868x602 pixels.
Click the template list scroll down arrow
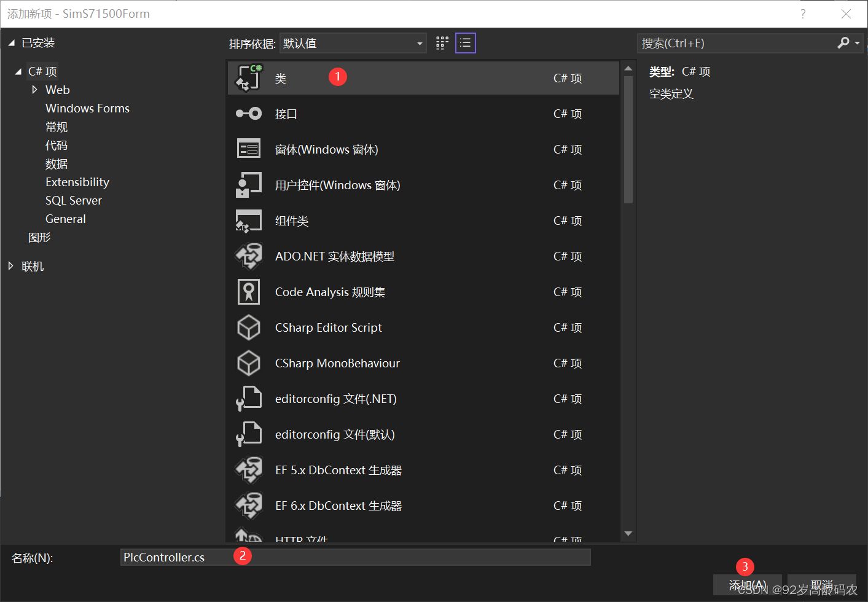tap(628, 533)
